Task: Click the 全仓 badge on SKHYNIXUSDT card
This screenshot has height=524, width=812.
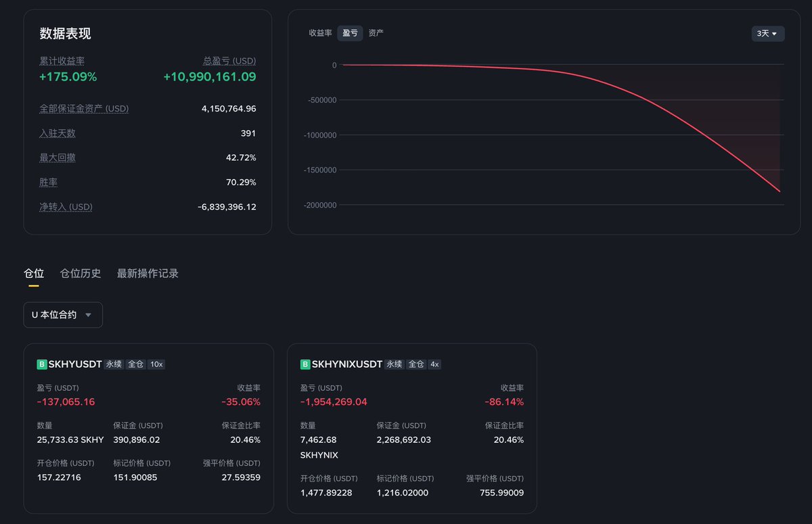Action: [416, 364]
